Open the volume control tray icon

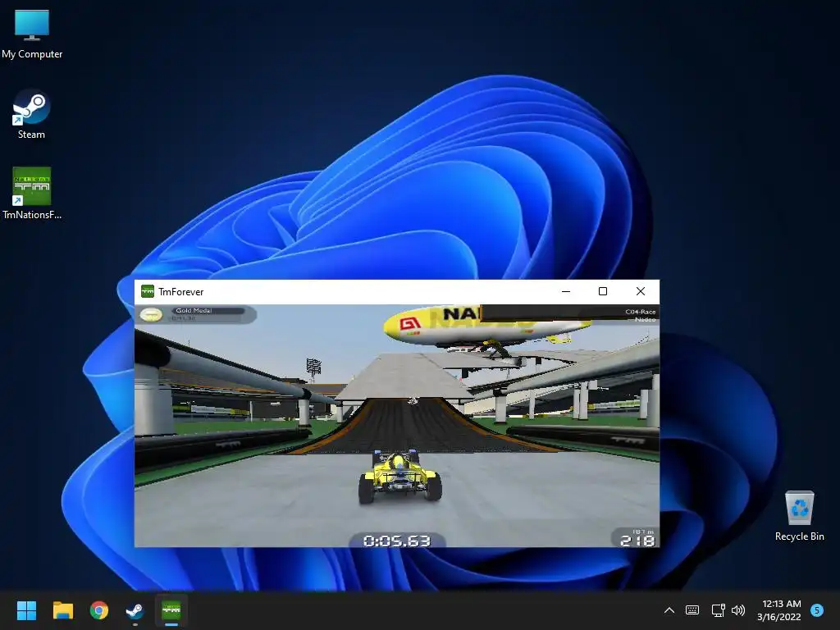tap(738, 610)
